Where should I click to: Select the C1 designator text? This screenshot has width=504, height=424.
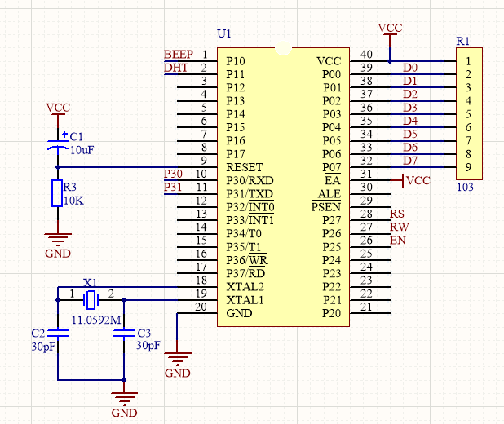pyautogui.click(x=77, y=137)
